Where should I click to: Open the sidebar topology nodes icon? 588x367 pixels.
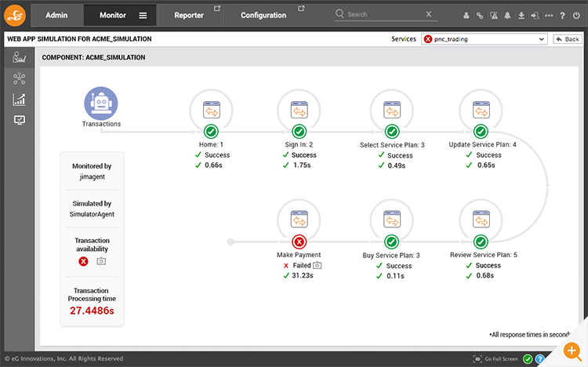pos(19,78)
